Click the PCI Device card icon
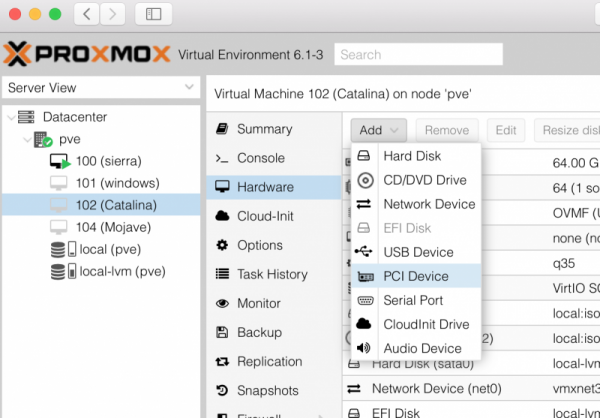 [365, 276]
